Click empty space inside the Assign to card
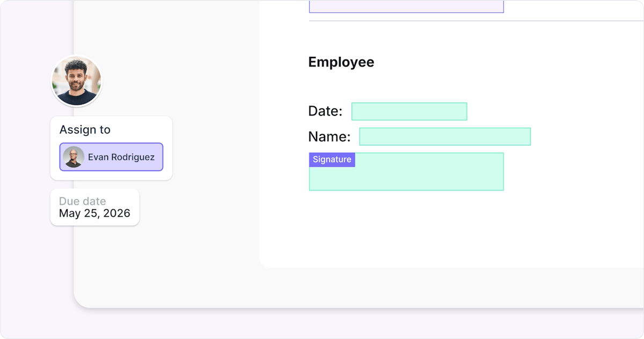Screen dimensions: 644x339 (x=145, y=129)
